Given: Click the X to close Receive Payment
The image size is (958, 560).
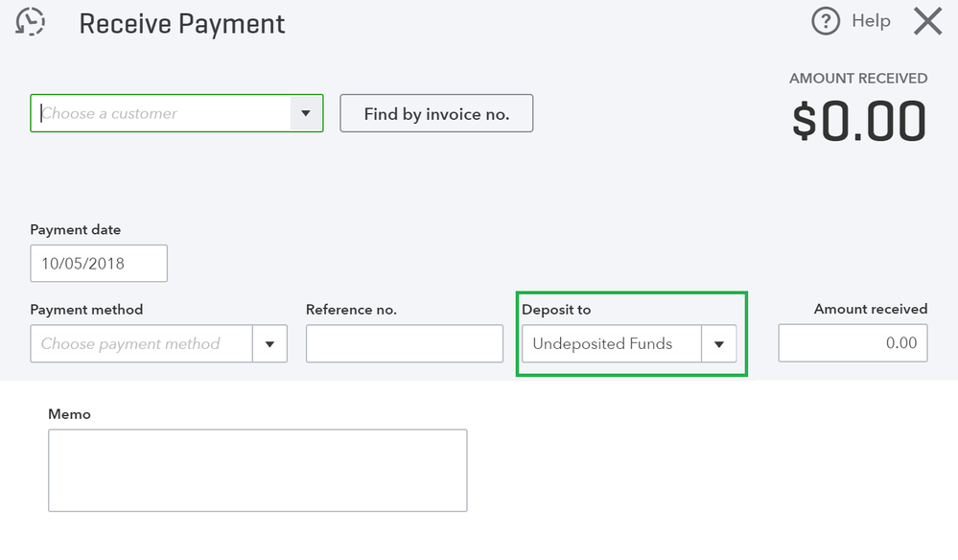Looking at the screenshot, I should coord(926,21).
